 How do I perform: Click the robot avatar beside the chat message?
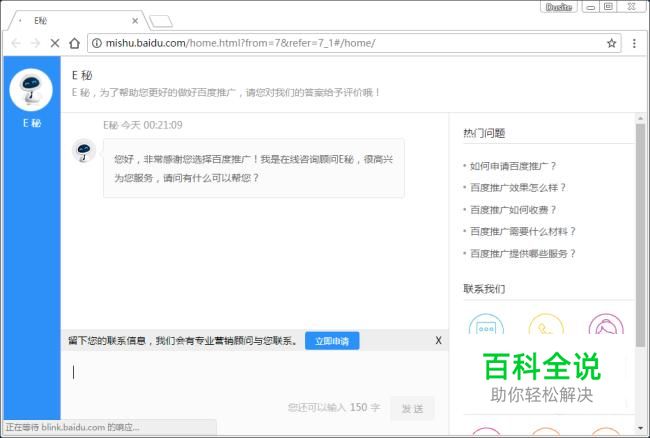(x=84, y=150)
